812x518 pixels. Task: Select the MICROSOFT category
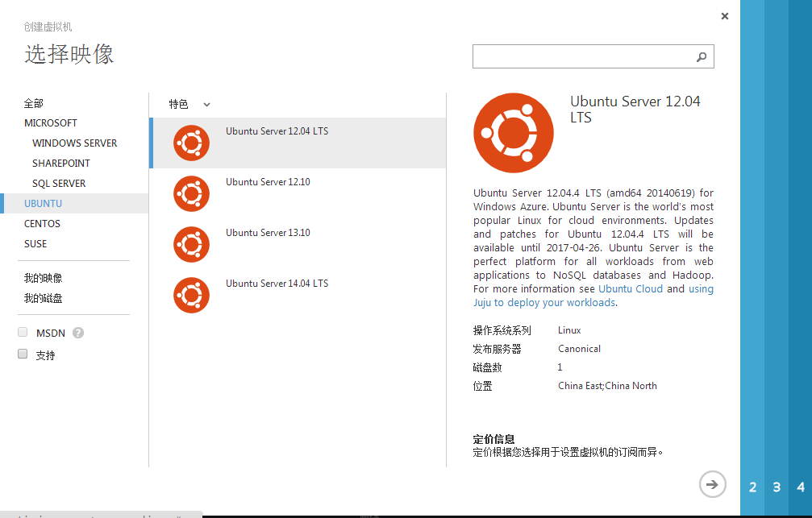51,123
